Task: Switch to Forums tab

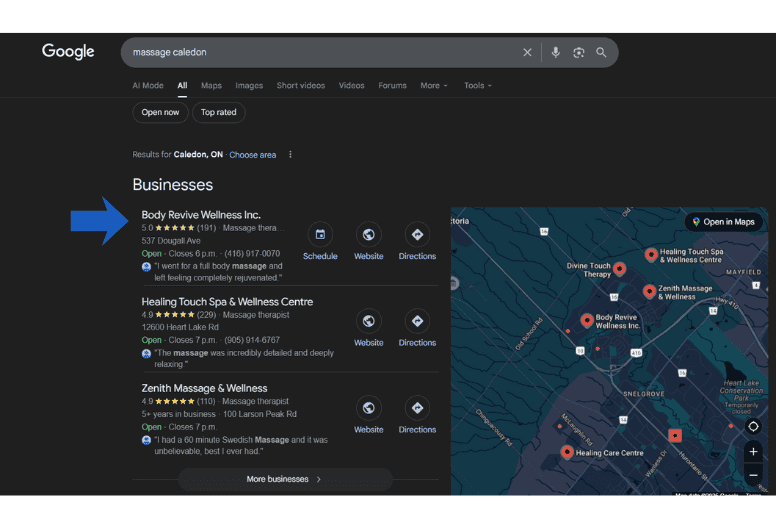Action: [x=392, y=86]
